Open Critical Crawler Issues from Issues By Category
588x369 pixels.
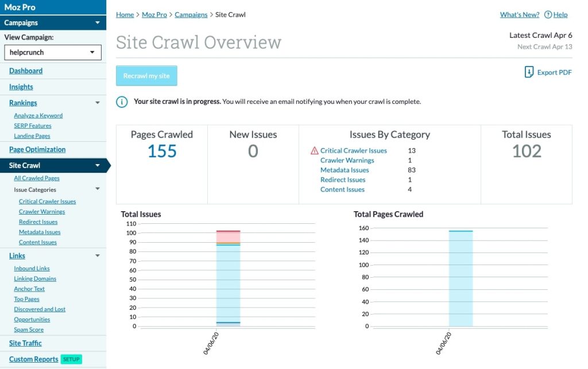[354, 150]
